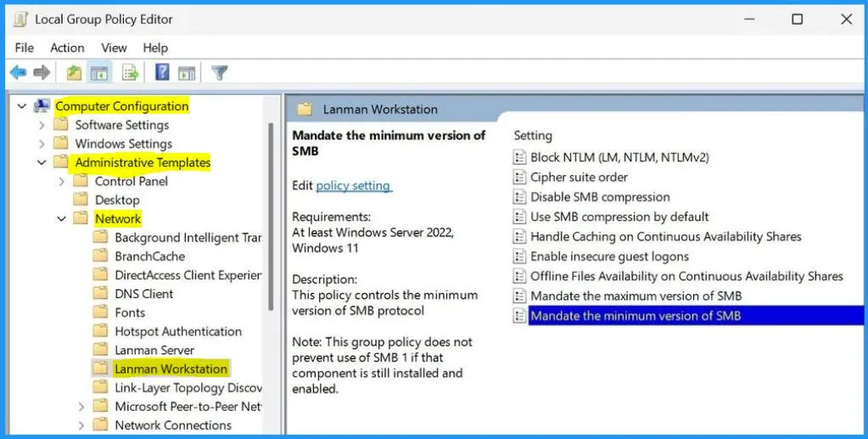Click the policy setting link
The width and height of the screenshot is (868, 439).
coord(353,186)
